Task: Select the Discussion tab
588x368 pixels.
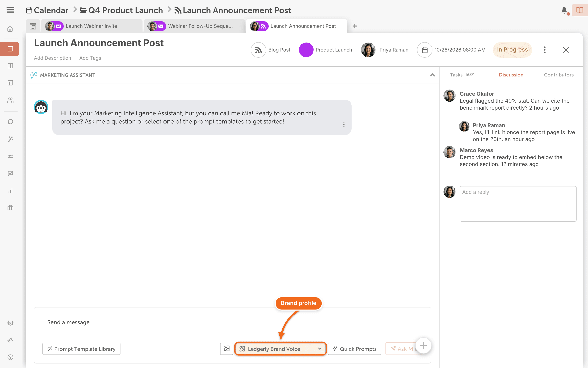Action: (x=511, y=75)
